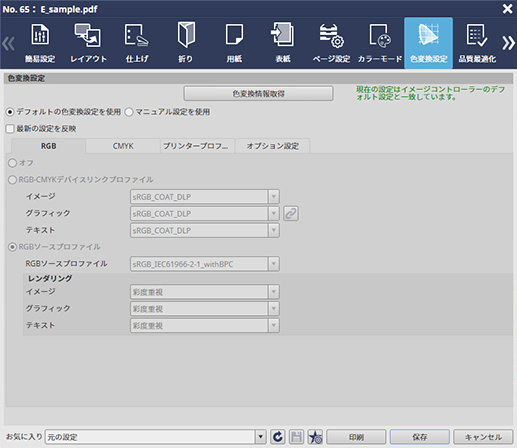Viewport: 517px width, 448px height.
Task: Open レンダリング グラフィック 彩度重視 dropdown
Action: tap(205, 309)
